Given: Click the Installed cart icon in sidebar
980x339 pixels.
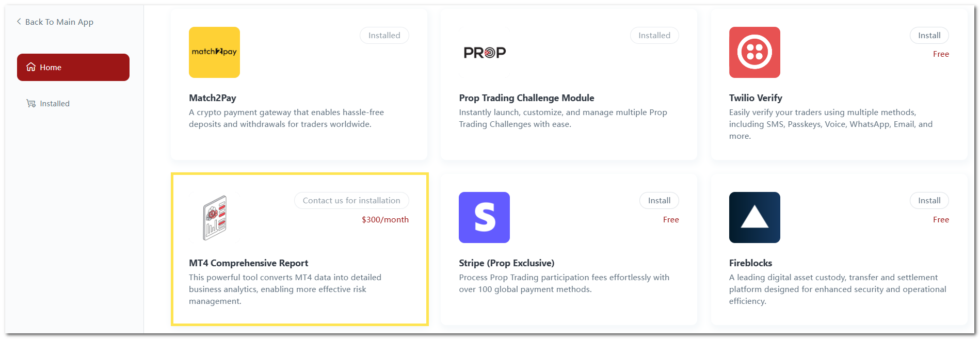Looking at the screenshot, I should [31, 103].
